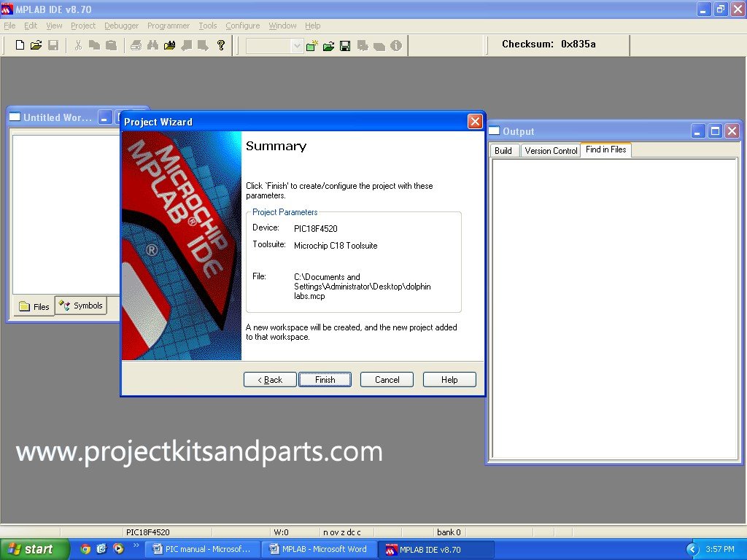Click the New File toolbar icon
This screenshot has width=747, height=560.
click(x=20, y=45)
